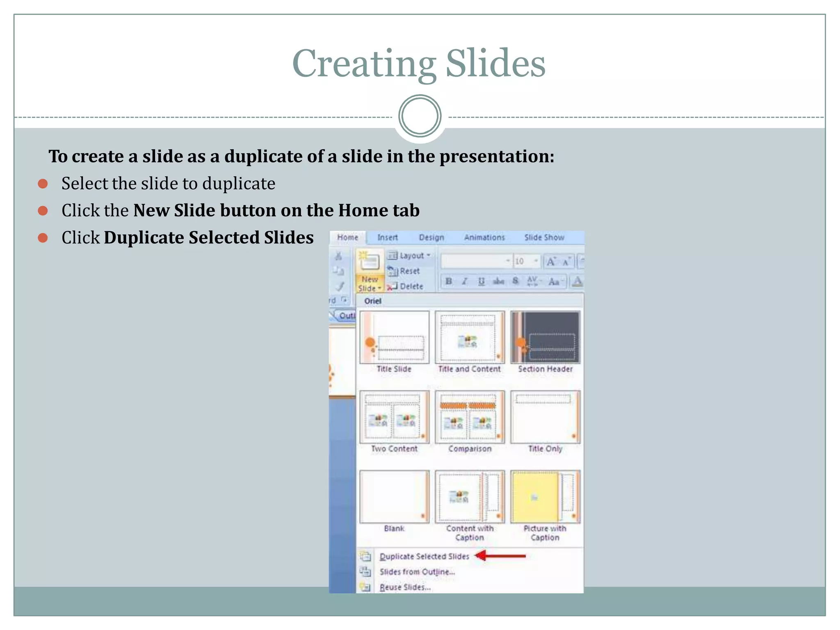The width and height of the screenshot is (840, 630).
Task: Click the Format Painter brush icon
Action: [x=340, y=286]
